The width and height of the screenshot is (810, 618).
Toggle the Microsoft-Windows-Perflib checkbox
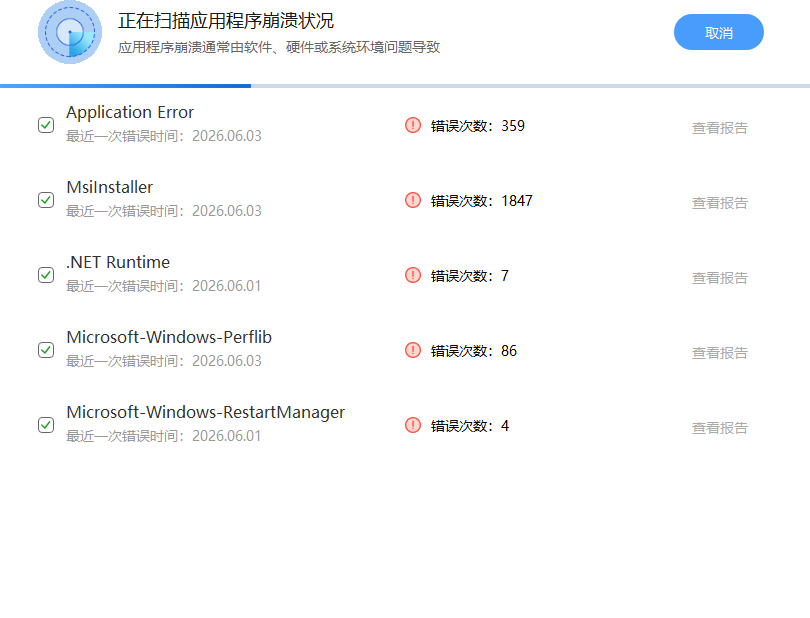[46, 350]
